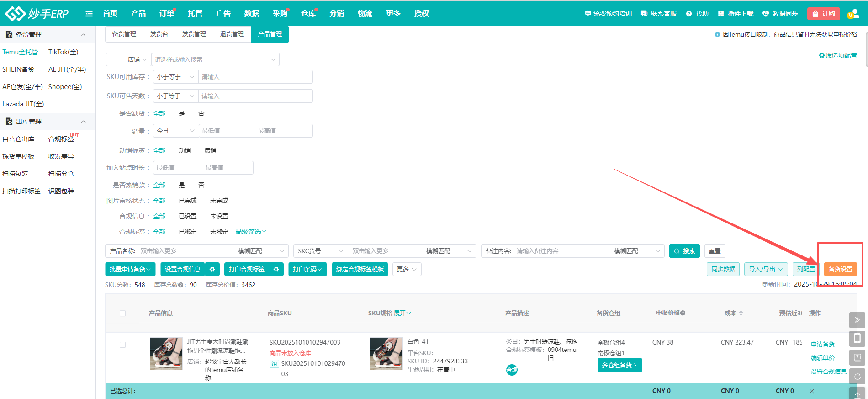The image size is (868, 399).
Task: Open the 店铺 type dropdown
Action: coord(128,59)
